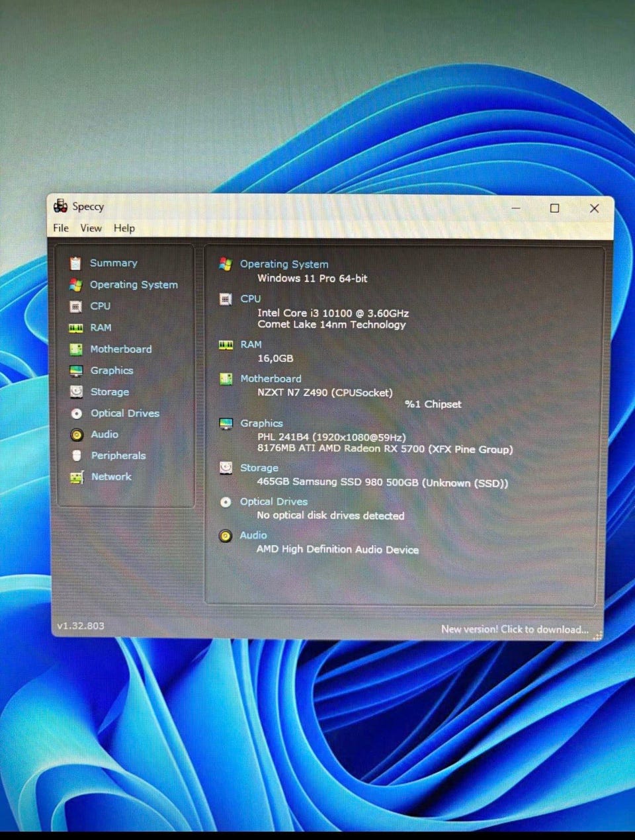Click the Audio heading link in summary
Viewport: 635px width, 840px height.
coord(253,536)
